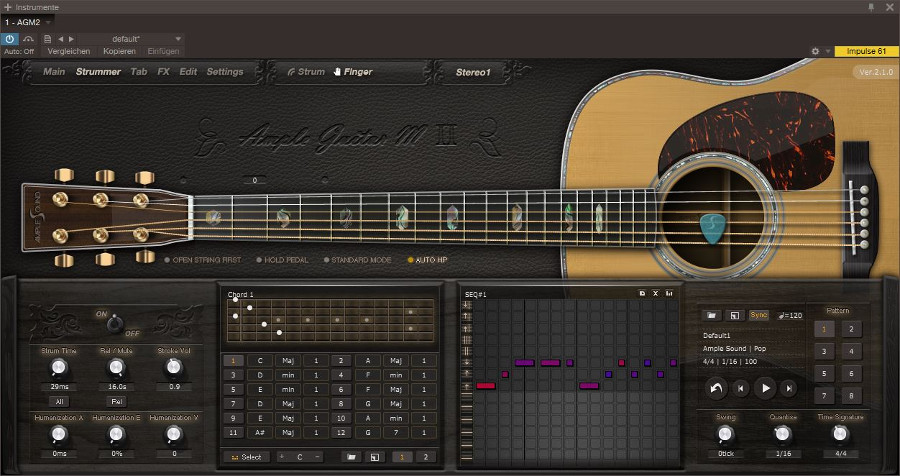Open the Edit tab
Screen dimensions: 900x476
coord(188,72)
